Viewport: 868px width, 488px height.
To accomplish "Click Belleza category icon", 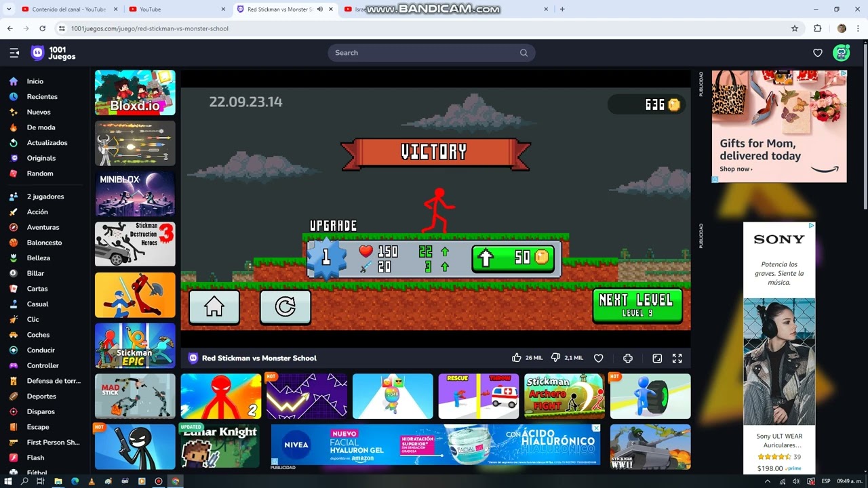I will pyautogui.click(x=14, y=258).
